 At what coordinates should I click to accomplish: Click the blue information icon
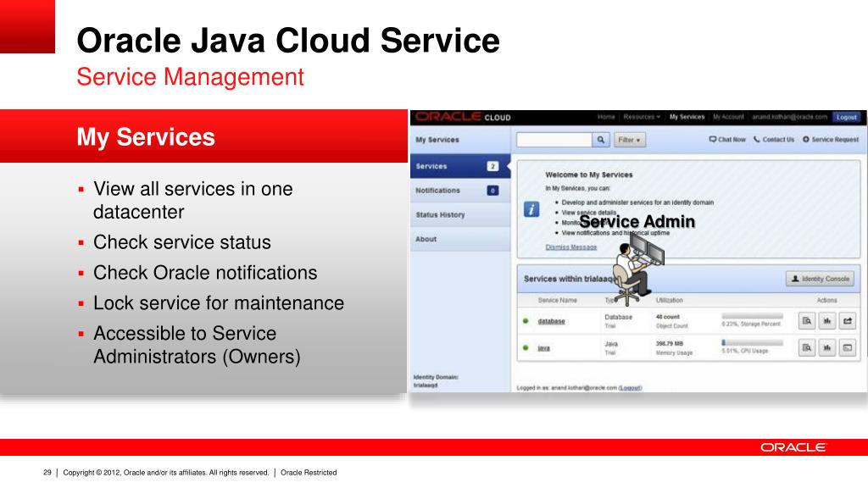pyautogui.click(x=531, y=209)
